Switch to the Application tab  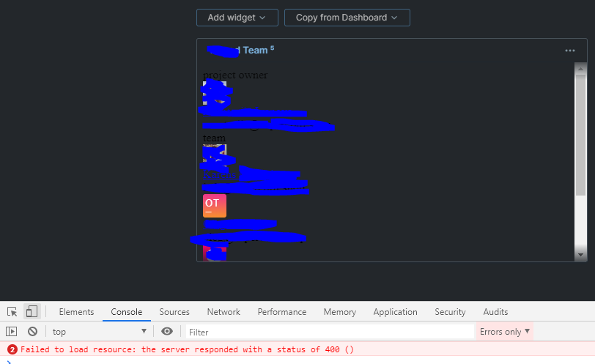(x=395, y=312)
